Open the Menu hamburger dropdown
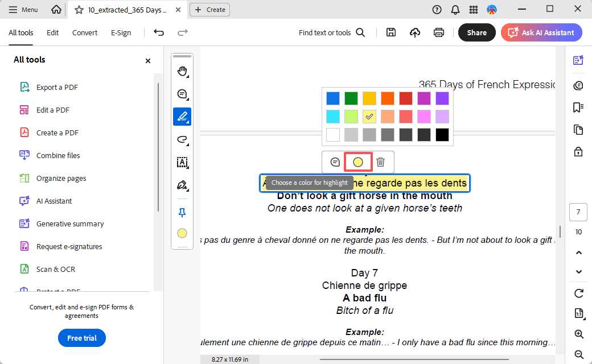592x364 pixels. [x=24, y=10]
